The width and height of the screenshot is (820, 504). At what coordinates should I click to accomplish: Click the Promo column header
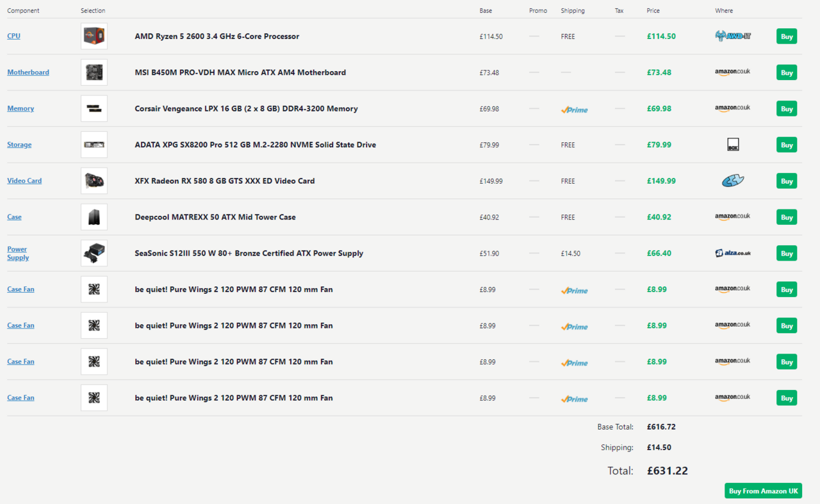point(538,11)
